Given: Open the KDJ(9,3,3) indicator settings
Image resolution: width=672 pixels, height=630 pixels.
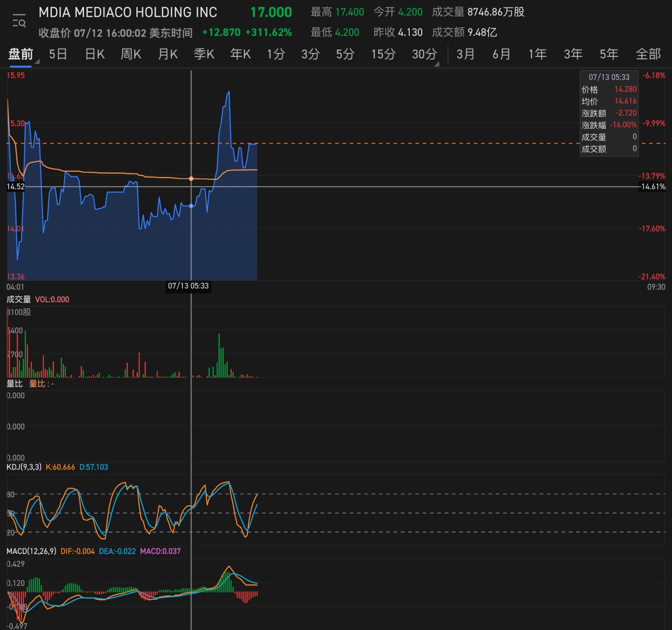Looking at the screenshot, I should pyautogui.click(x=24, y=467).
